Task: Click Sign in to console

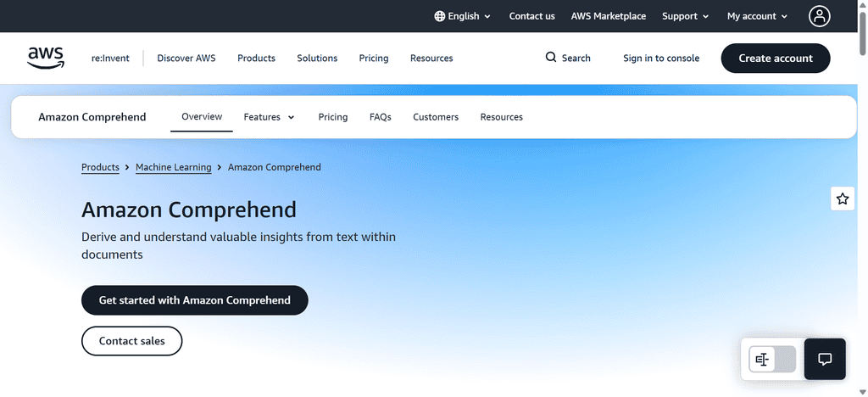Action: (x=661, y=59)
